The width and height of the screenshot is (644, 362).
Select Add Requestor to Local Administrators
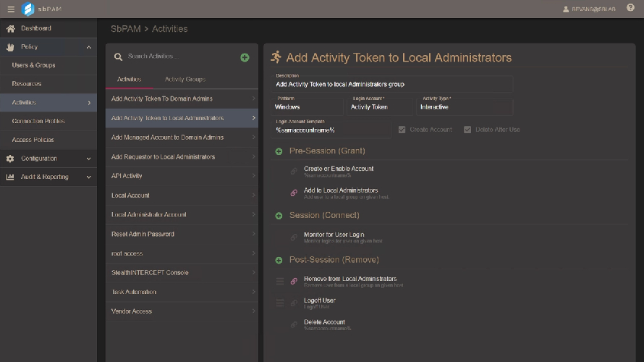pyautogui.click(x=182, y=157)
